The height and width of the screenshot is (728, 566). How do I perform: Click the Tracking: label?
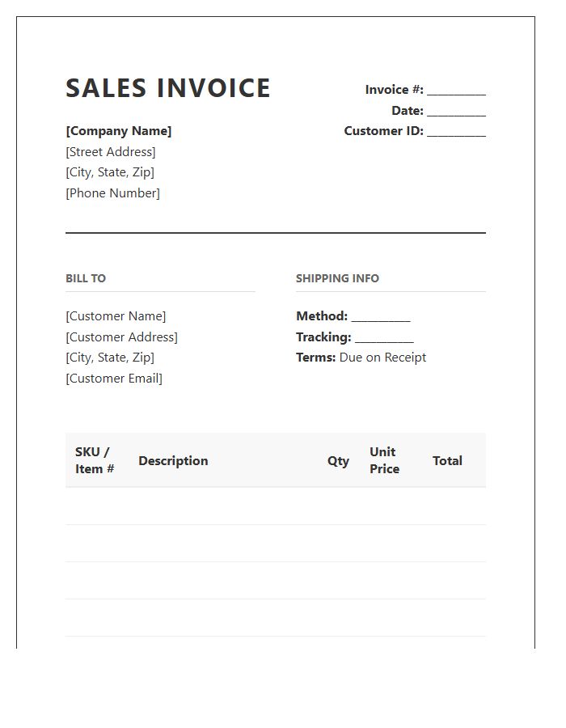click(323, 337)
